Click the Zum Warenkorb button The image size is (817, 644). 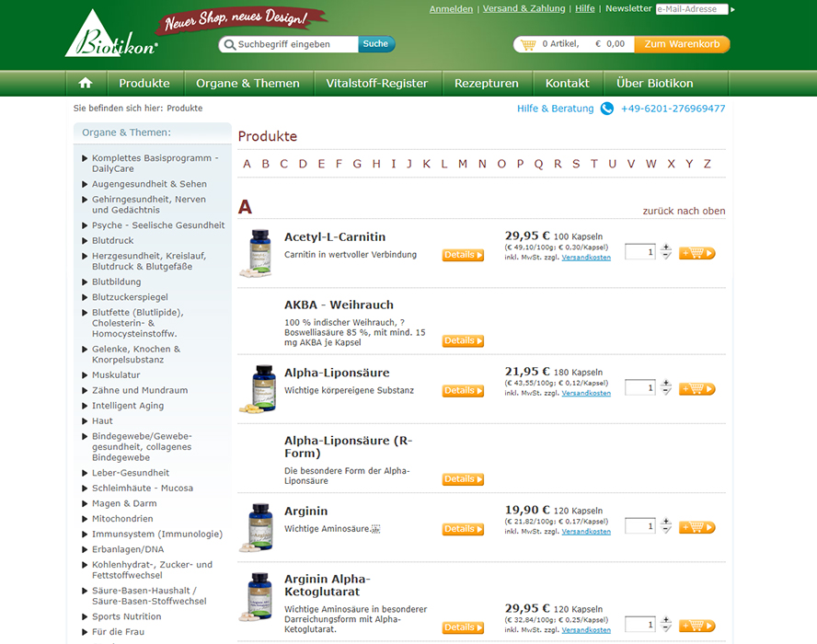click(682, 44)
